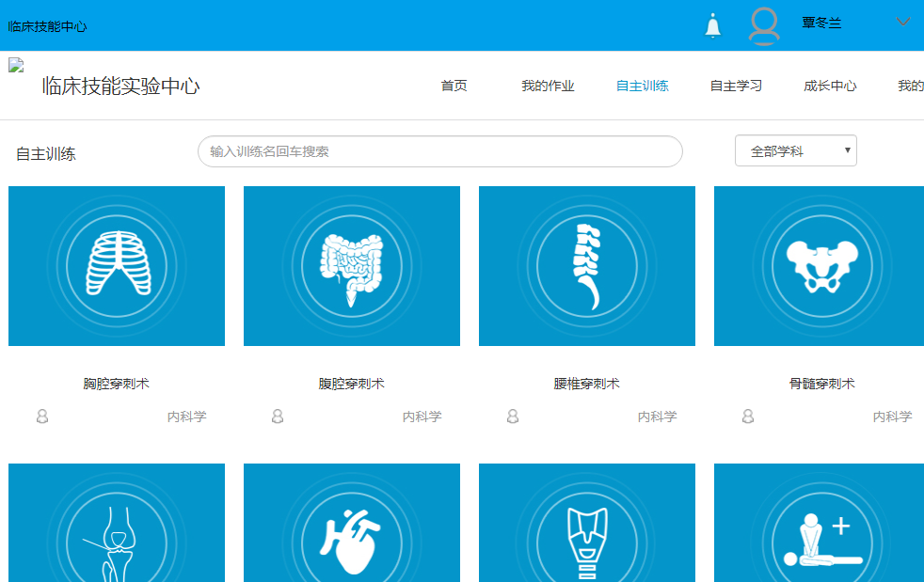Open the trachea airway training icon
The height and width of the screenshot is (582, 924).
point(587,536)
